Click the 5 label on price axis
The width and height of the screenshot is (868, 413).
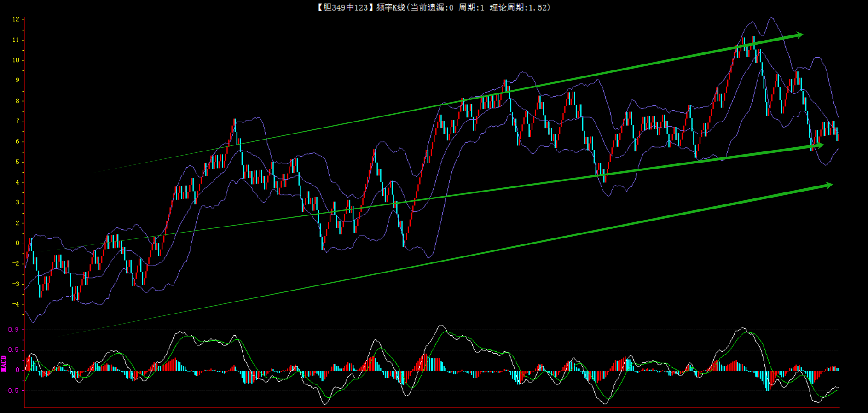click(17, 162)
